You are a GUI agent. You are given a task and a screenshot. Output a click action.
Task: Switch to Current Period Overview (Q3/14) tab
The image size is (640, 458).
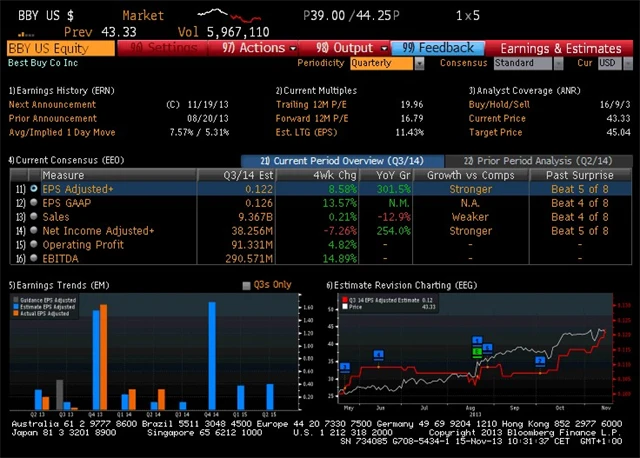342,160
